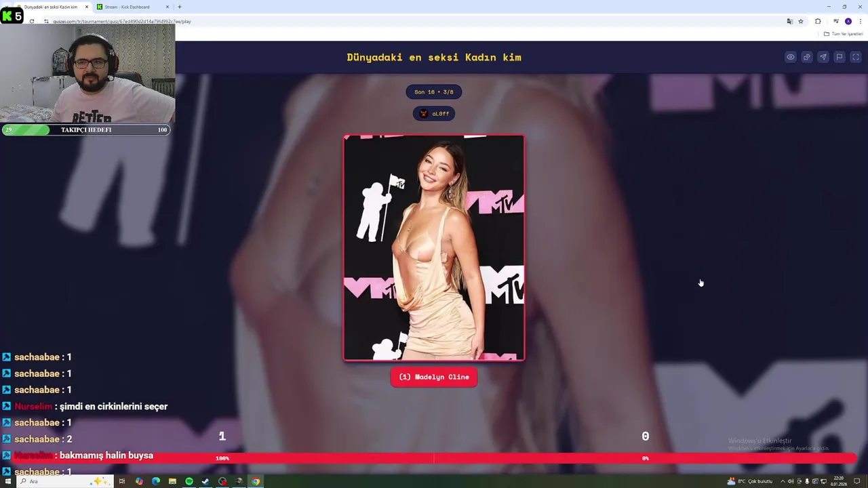Enter fullscreen mode with the corner-brackets icon

click(856, 58)
